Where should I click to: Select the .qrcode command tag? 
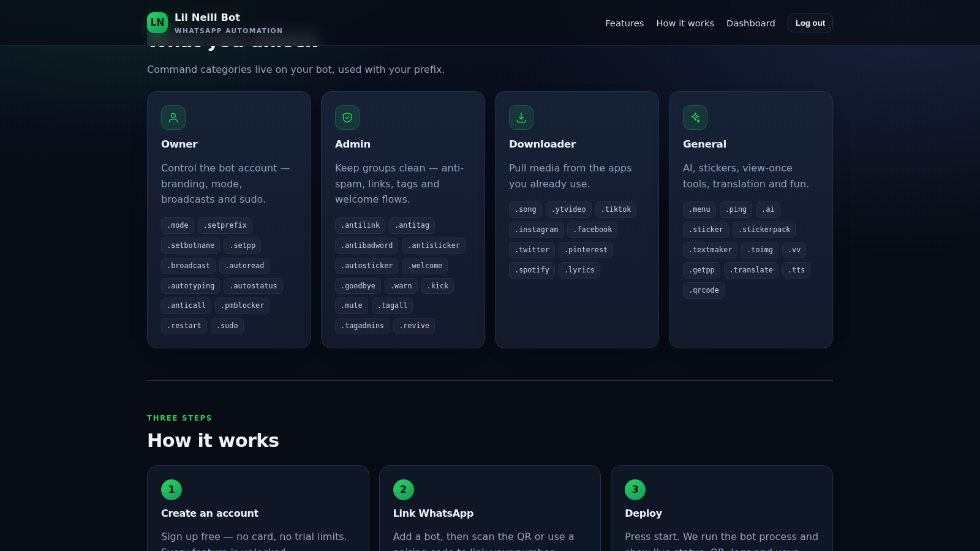pos(704,290)
